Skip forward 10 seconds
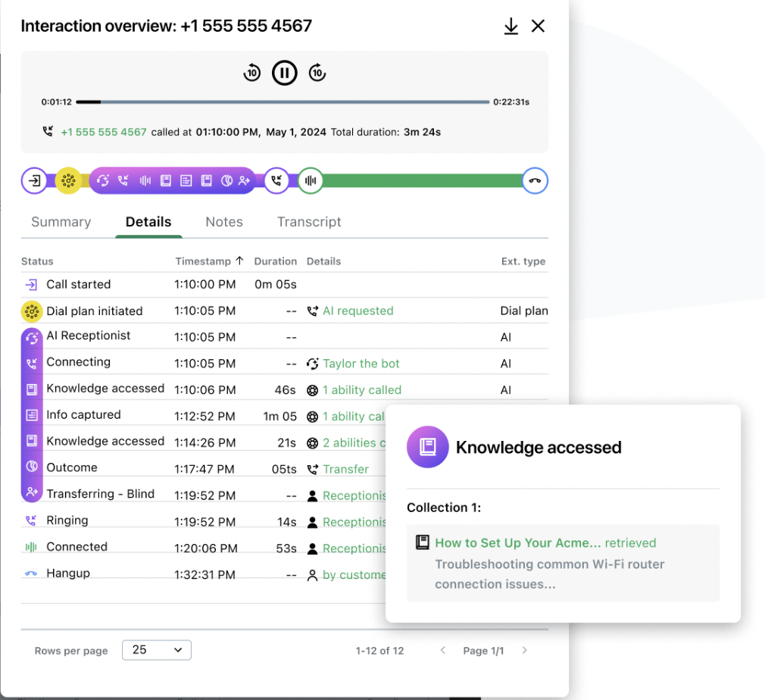The image size is (765, 700). [317, 73]
